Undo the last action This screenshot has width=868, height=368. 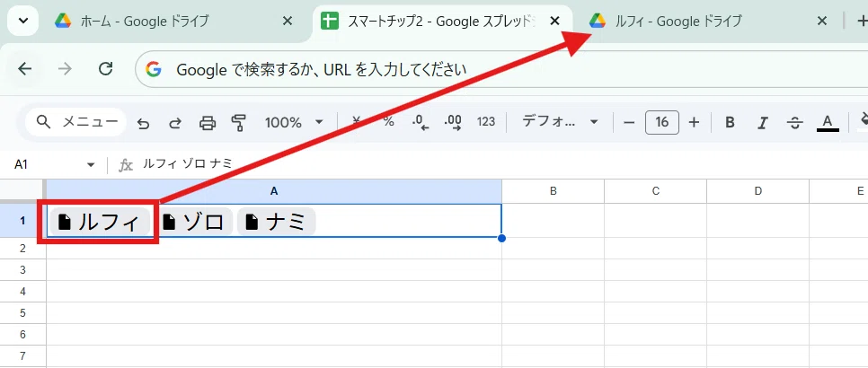pos(144,123)
